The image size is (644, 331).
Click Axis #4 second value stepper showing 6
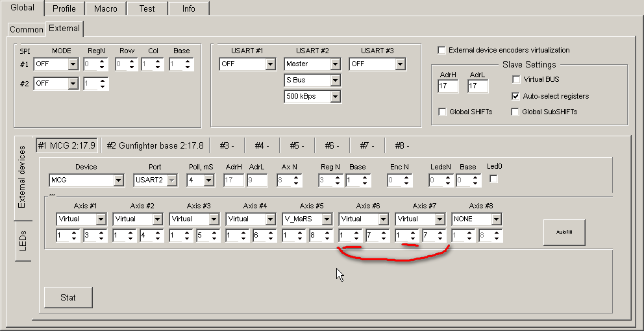[264, 236]
